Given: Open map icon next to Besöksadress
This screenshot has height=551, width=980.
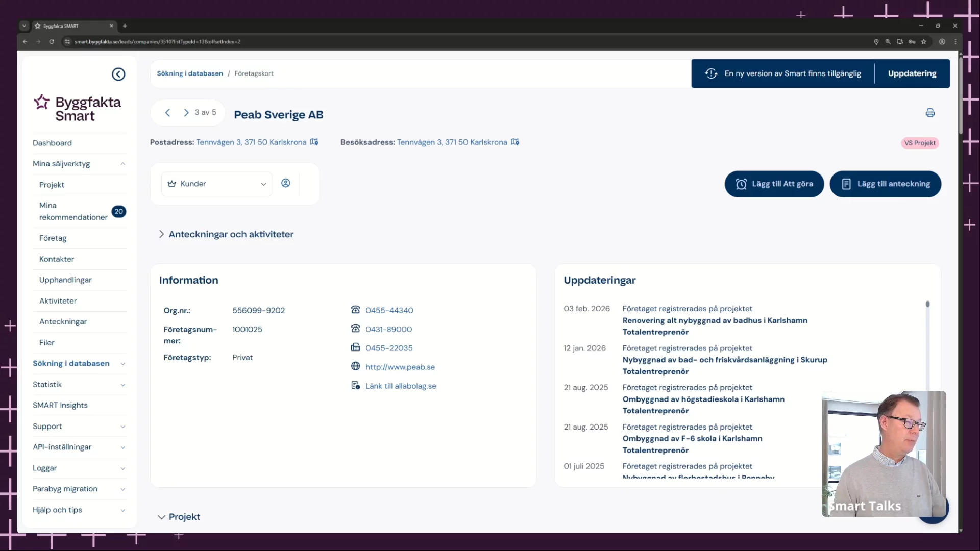Looking at the screenshot, I should (x=515, y=142).
